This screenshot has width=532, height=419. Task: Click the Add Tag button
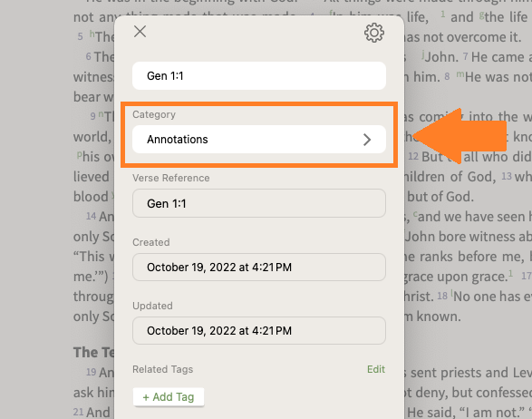pyautogui.click(x=169, y=397)
